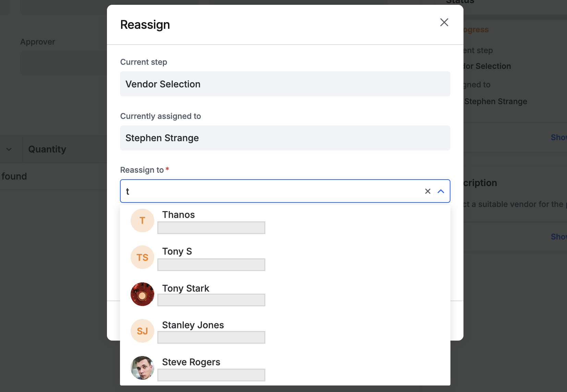The width and height of the screenshot is (567, 392).
Task: Focus the Reassign to search input
Action: tap(271, 191)
